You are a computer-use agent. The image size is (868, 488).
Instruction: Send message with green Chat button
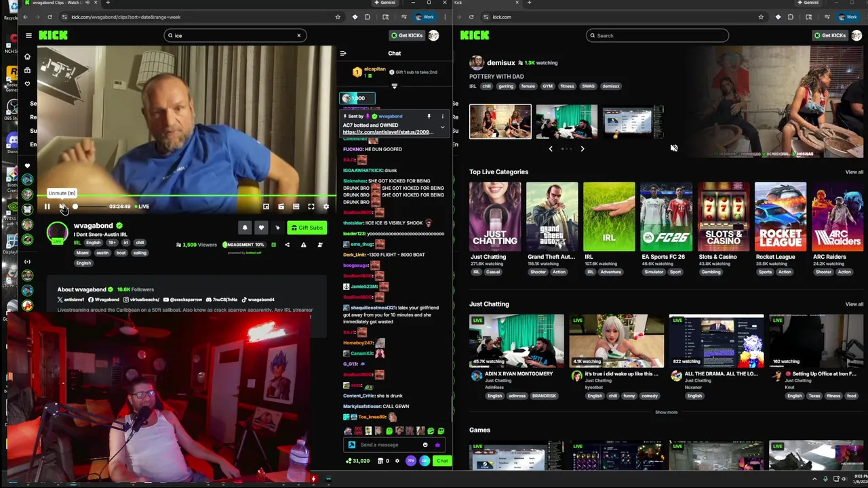point(442,461)
